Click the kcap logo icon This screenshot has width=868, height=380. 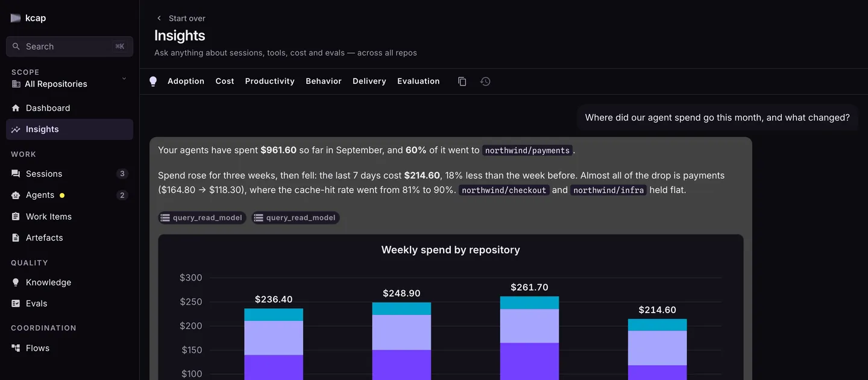(16, 18)
